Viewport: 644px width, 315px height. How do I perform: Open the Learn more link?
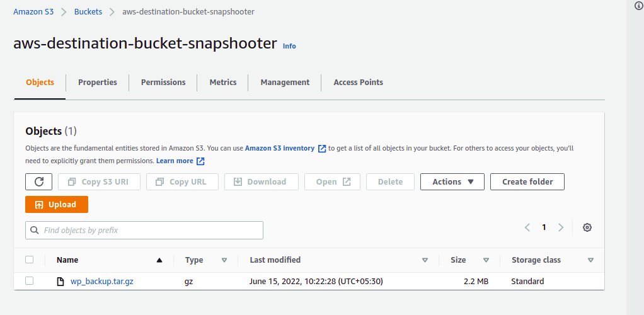point(175,161)
